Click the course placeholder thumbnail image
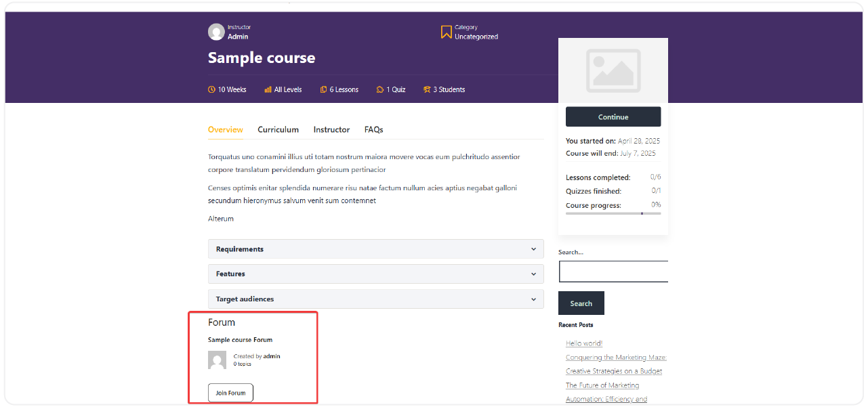 click(613, 70)
